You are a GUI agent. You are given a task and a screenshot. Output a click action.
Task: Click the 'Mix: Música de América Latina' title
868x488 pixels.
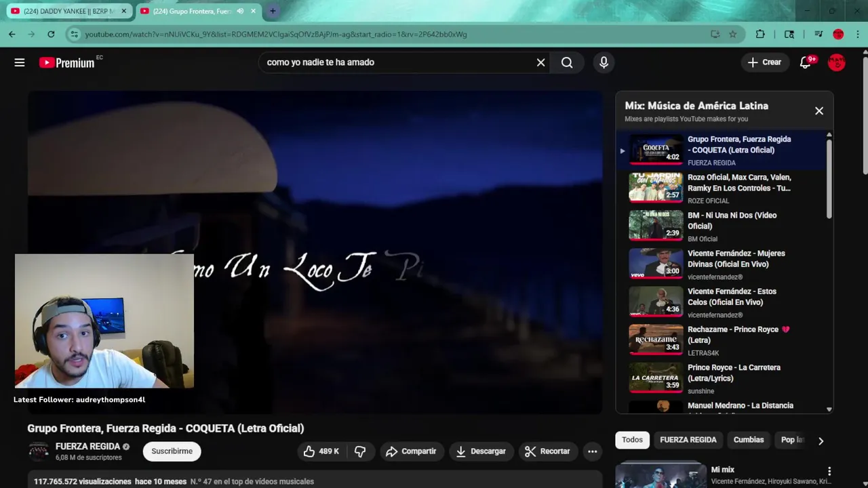tap(696, 106)
